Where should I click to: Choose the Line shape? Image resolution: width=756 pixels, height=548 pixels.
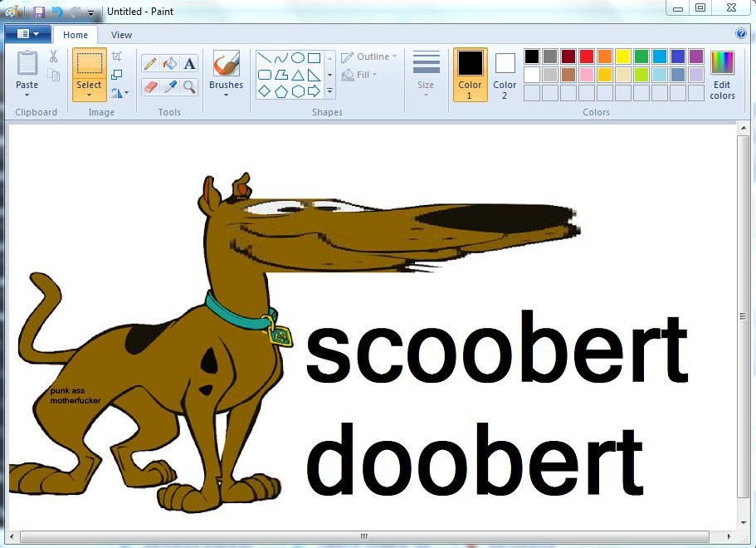coord(264,58)
